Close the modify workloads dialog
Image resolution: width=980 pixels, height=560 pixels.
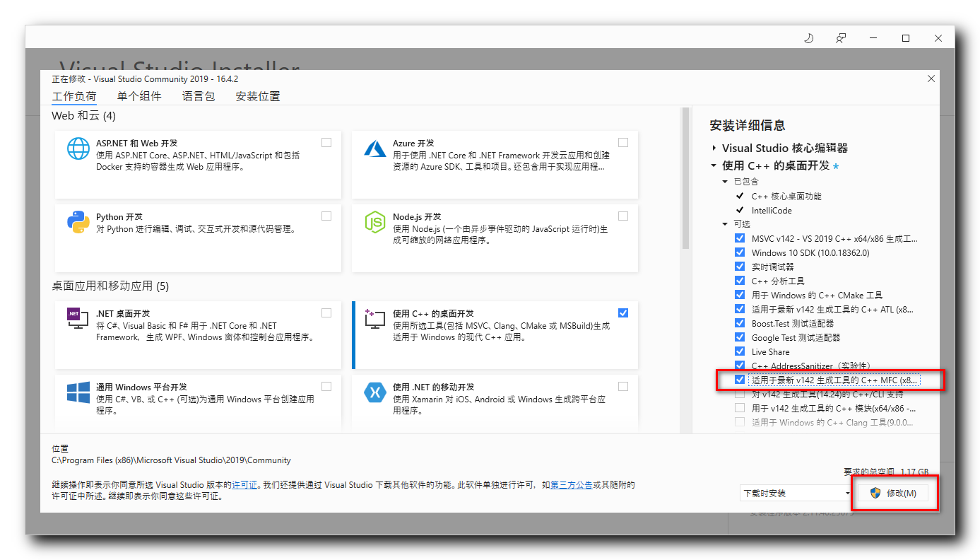[x=931, y=78]
